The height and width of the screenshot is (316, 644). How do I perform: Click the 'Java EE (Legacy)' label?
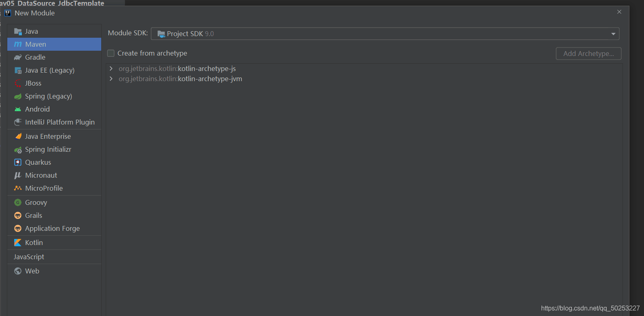[x=50, y=70]
